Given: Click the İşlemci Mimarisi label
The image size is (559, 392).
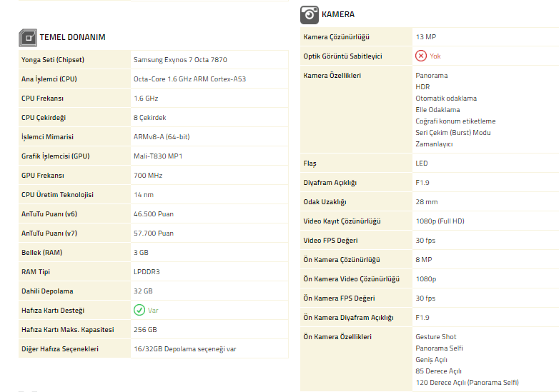Looking at the screenshot, I should (x=47, y=136).
